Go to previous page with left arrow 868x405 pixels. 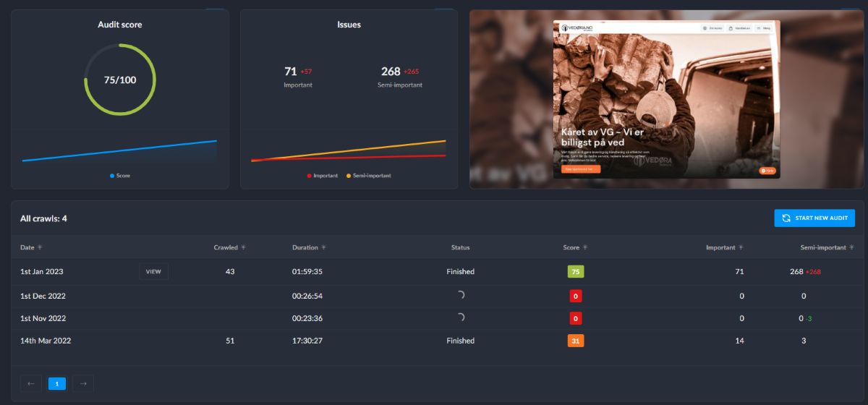pyautogui.click(x=30, y=383)
